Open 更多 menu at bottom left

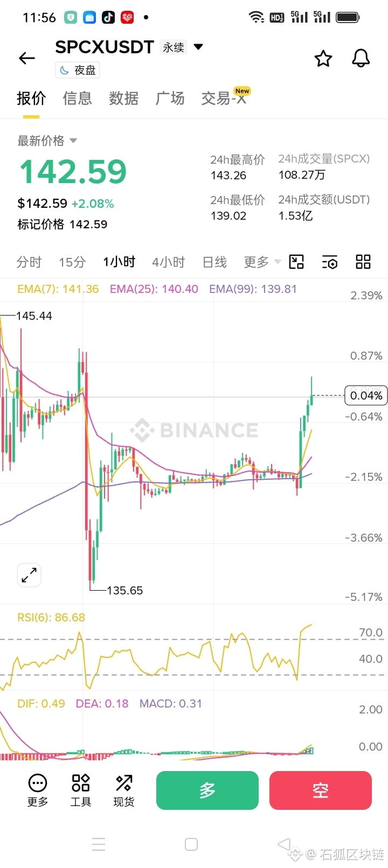coord(38,790)
